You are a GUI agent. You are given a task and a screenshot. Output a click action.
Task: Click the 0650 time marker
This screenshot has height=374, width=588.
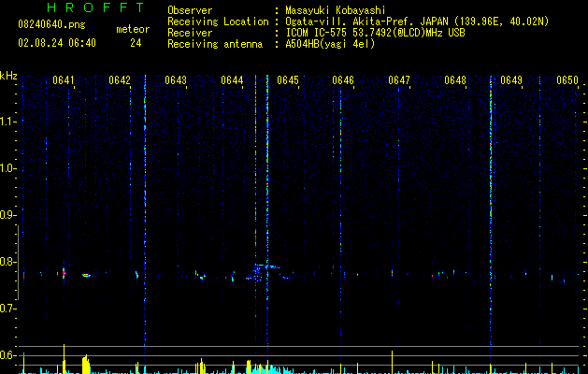(x=567, y=80)
